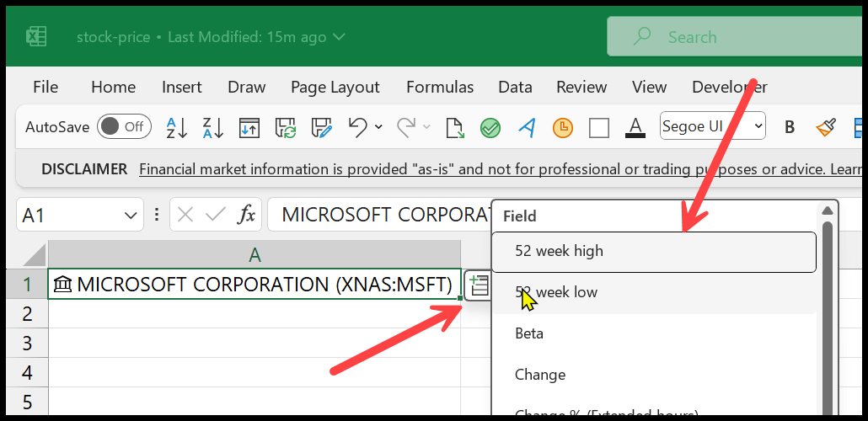This screenshot has height=421, width=868.
Task: Select row 3 header
Action: (x=27, y=343)
